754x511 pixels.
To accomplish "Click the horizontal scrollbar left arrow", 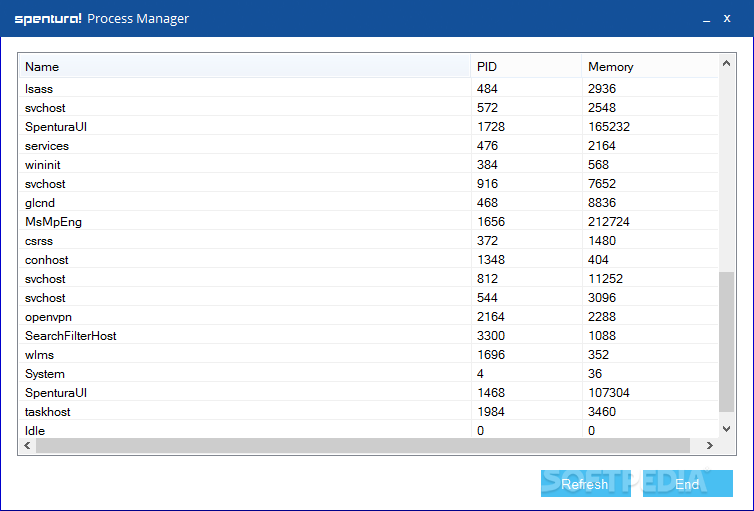I will point(27,446).
